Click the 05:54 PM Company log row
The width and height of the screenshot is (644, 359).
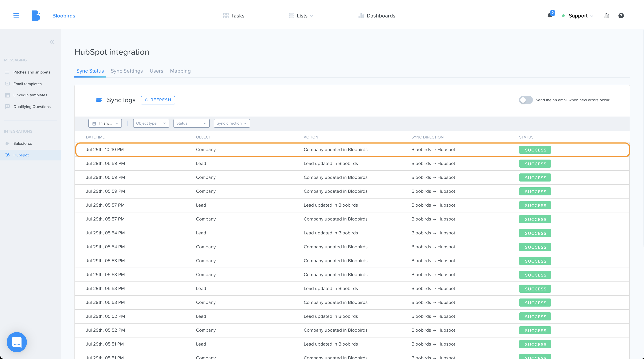pyautogui.click(x=352, y=247)
